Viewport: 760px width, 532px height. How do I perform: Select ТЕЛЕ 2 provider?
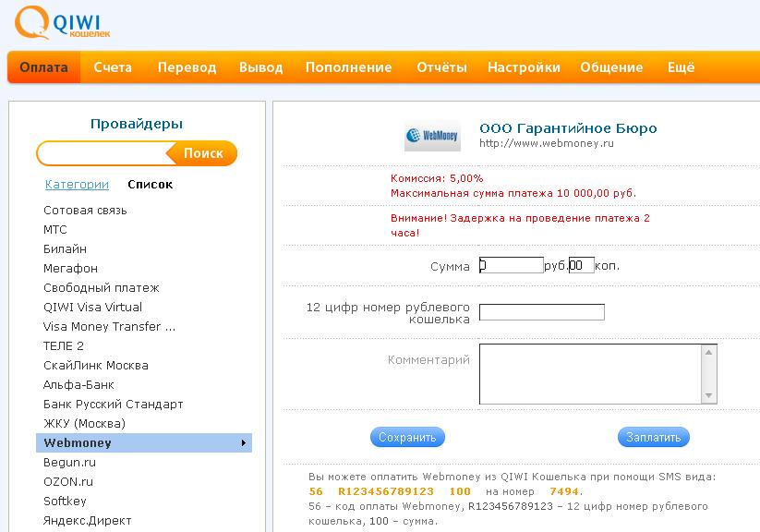[63, 345]
